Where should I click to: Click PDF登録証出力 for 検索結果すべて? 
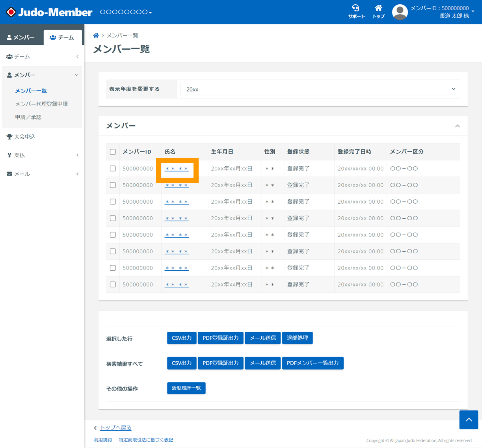tap(220, 363)
